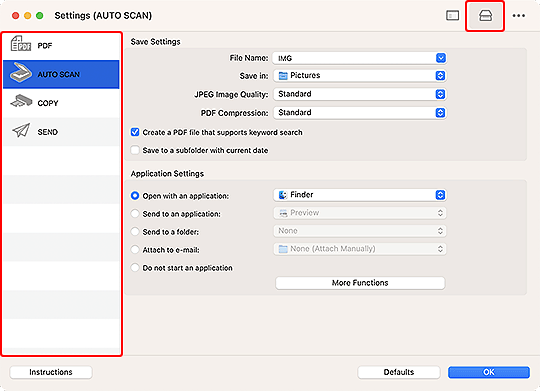
Task: Click the SEND paper plane icon
Action: pos(21,131)
